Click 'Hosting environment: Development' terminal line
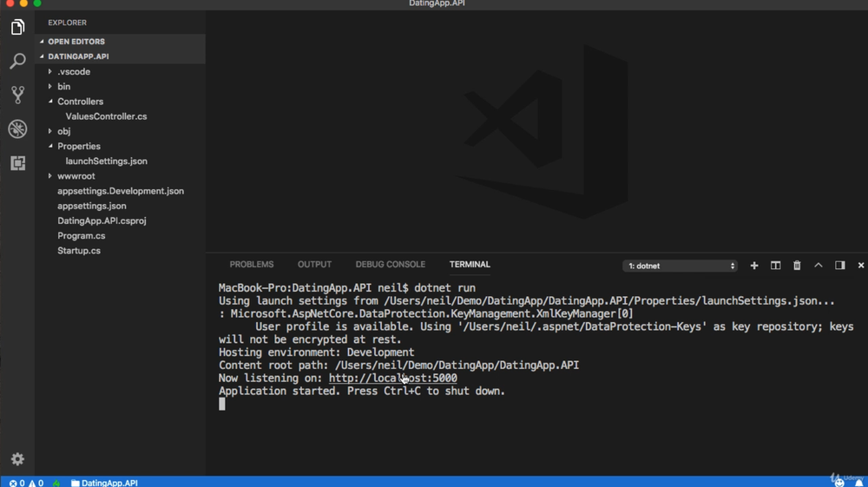This screenshot has width=868, height=487. pos(316,352)
